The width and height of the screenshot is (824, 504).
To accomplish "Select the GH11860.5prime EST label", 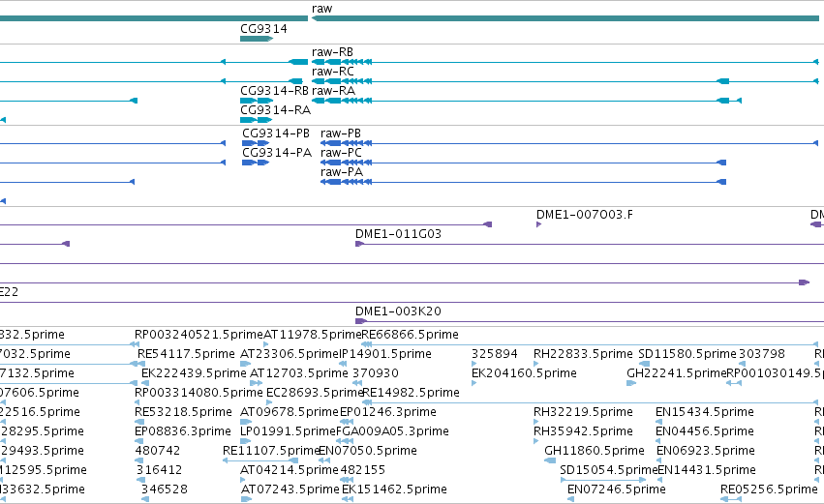I will click(x=595, y=452).
